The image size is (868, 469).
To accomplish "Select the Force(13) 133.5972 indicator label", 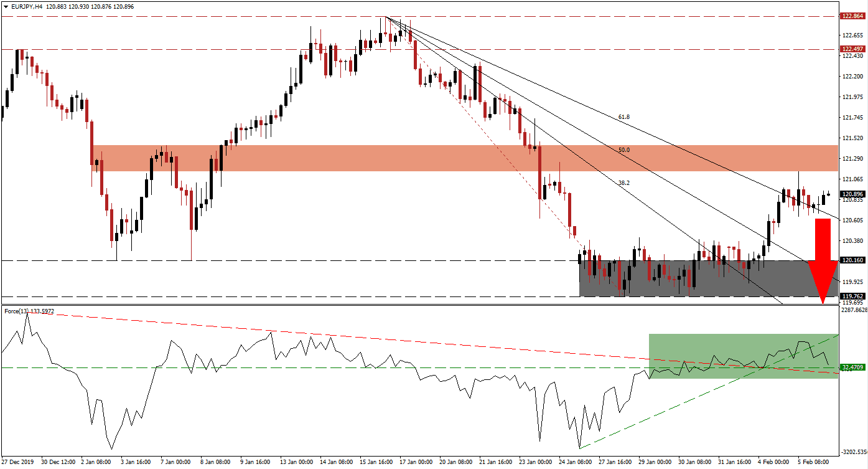I will pos(29,310).
